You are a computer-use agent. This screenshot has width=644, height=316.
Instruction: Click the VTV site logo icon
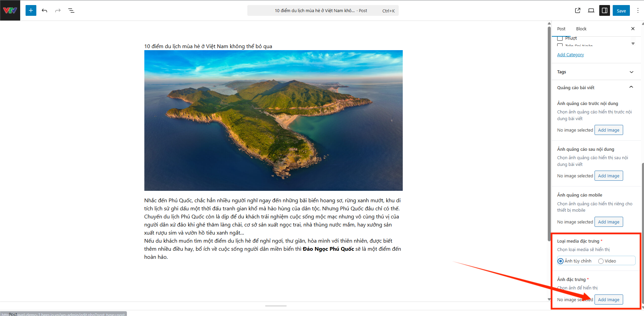click(x=10, y=10)
